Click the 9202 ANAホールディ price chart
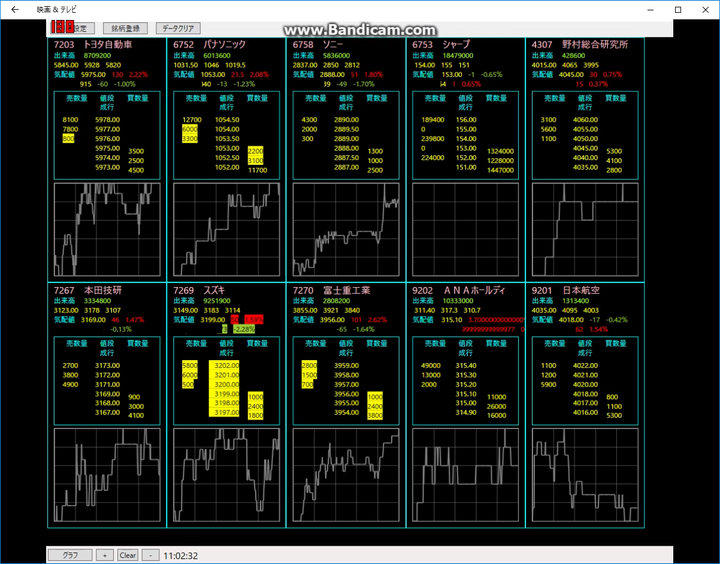Screen dimensions: 720x564 click(x=465, y=475)
